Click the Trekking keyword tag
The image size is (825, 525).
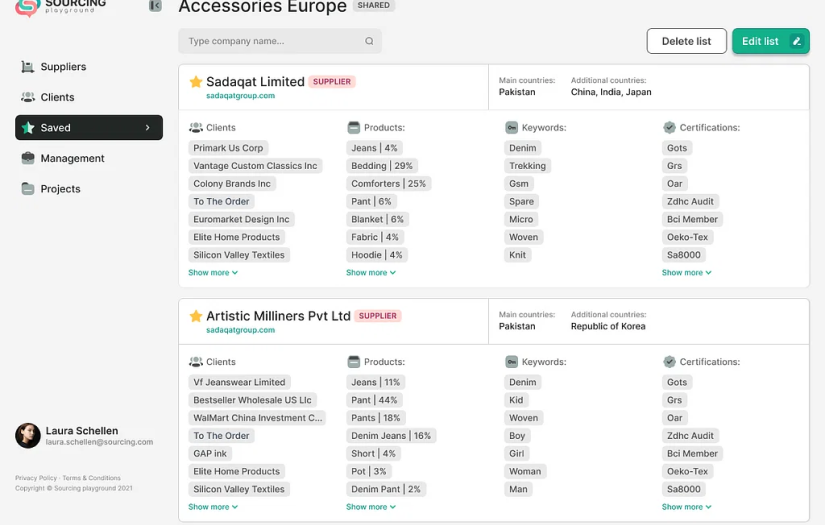coord(527,166)
